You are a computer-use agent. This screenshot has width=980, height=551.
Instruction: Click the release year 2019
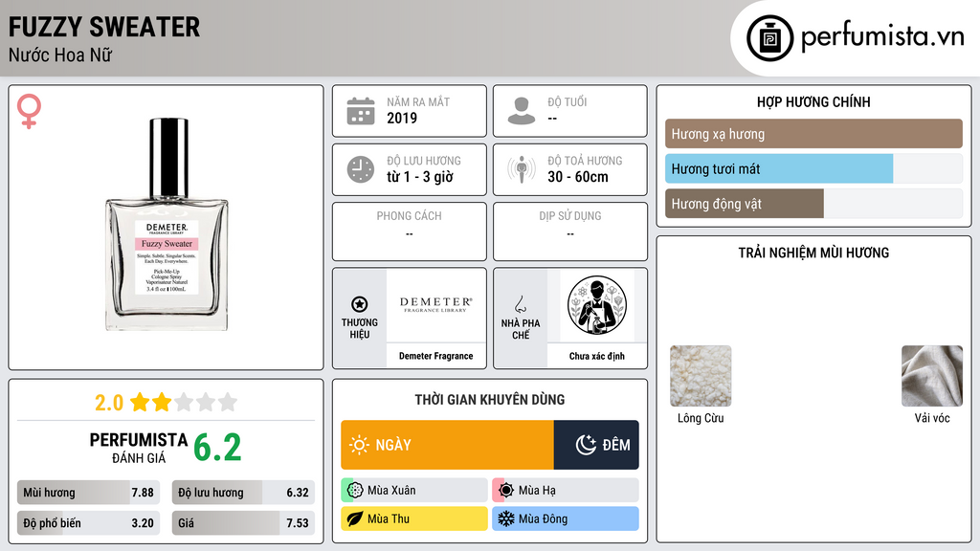click(402, 118)
